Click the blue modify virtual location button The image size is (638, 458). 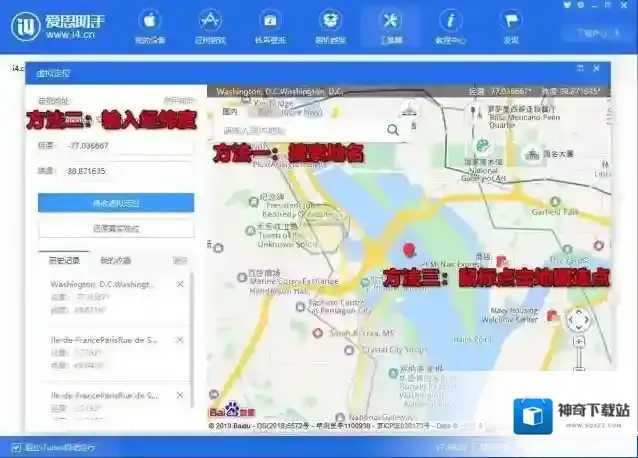pos(116,203)
